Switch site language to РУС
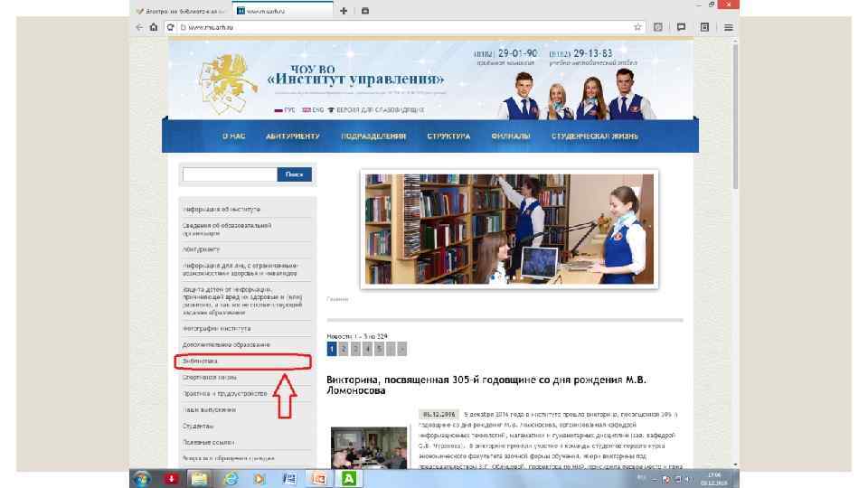This screenshot has height=488, width=868. [x=285, y=110]
